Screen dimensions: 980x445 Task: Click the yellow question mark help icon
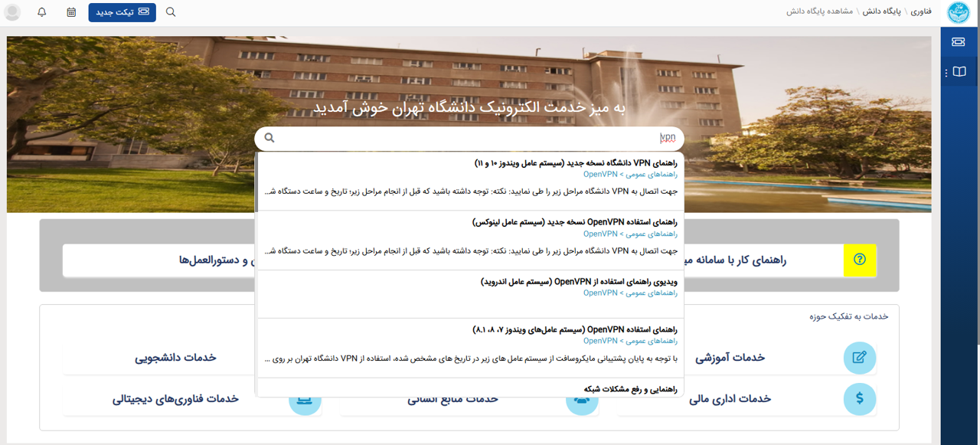click(x=859, y=260)
